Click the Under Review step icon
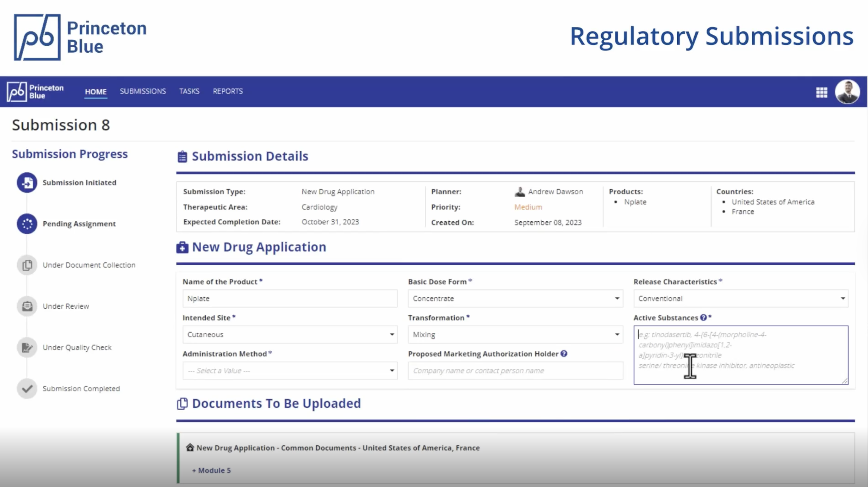This screenshot has height=487, width=868. [x=27, y=306]
